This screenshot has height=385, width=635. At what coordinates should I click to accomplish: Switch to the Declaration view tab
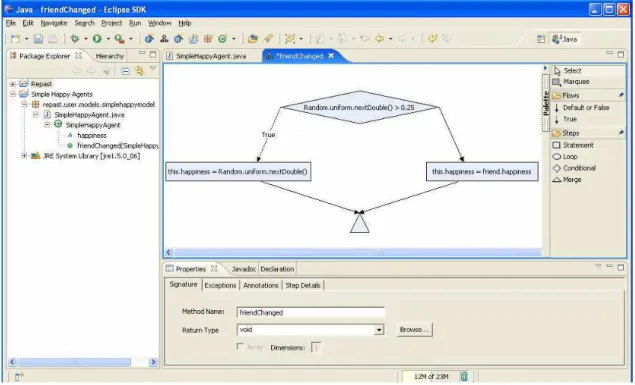277,269
